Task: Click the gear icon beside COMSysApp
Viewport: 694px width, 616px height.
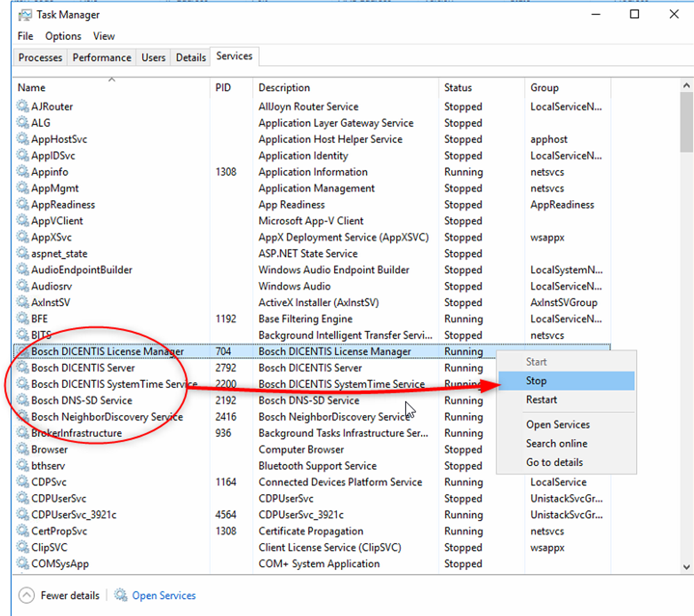Action: (23, 564)
